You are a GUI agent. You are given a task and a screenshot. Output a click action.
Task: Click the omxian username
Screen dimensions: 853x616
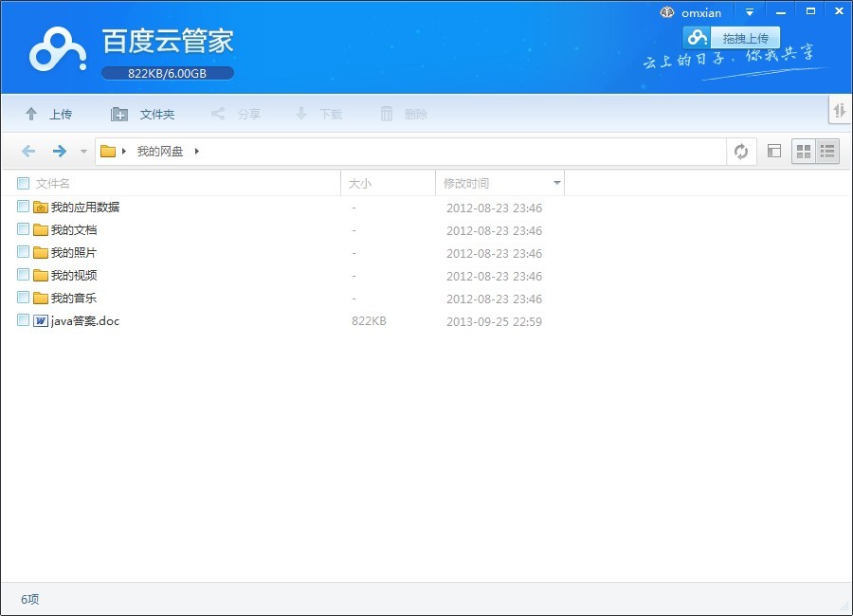click(701, 13)
